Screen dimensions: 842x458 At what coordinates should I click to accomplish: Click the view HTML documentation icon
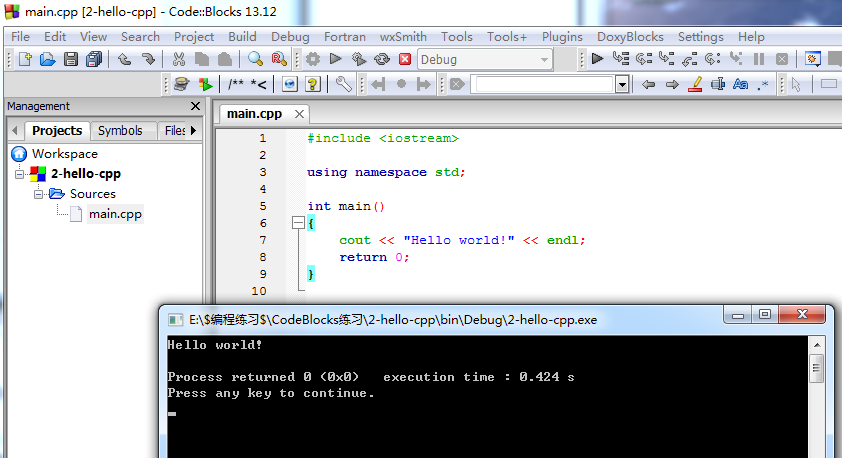[289, 84]
